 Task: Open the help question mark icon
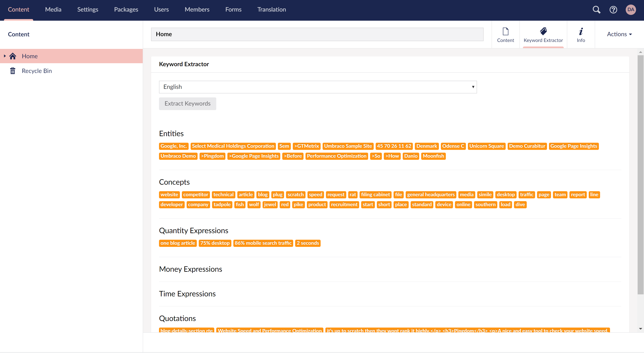tap(613, 10)
